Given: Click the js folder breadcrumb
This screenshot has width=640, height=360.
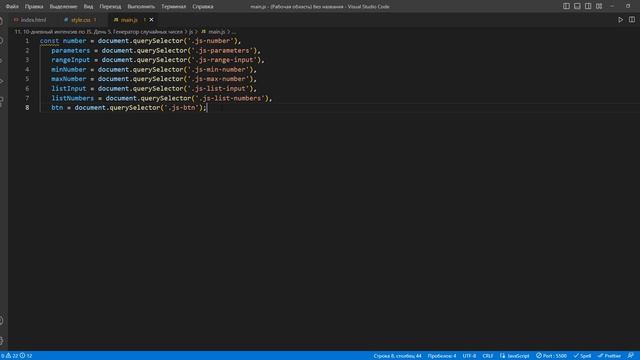Looking at the screenshot, I should point(191,31).
